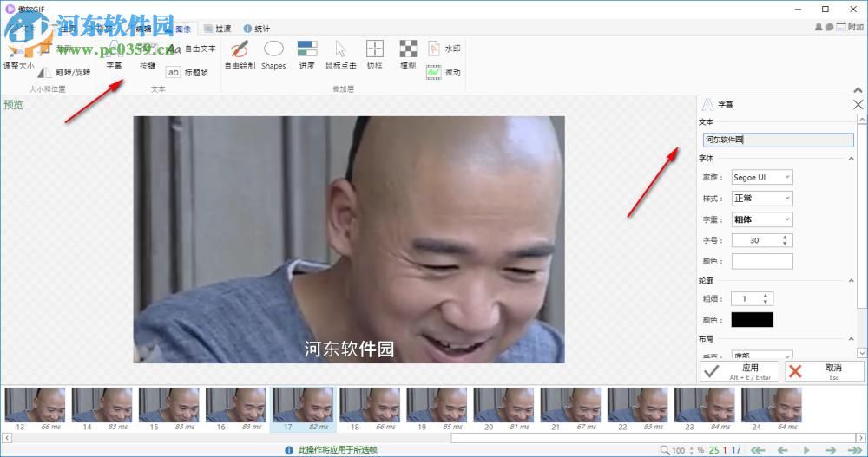Viewport: 868px width, 457px height.
Task: Open the 样式 style dropdown showing 正常
Action: coord(762,198)
